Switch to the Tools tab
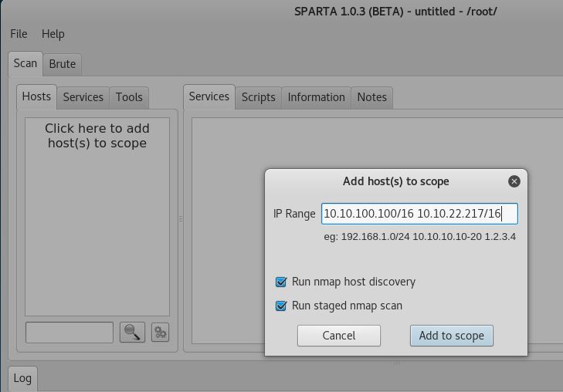The width and height of the screenshot is (563, 392). click(x=129, y=97)
